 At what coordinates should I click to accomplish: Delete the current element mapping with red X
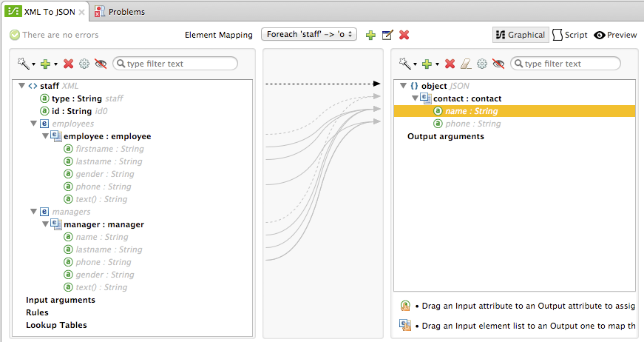404,35
